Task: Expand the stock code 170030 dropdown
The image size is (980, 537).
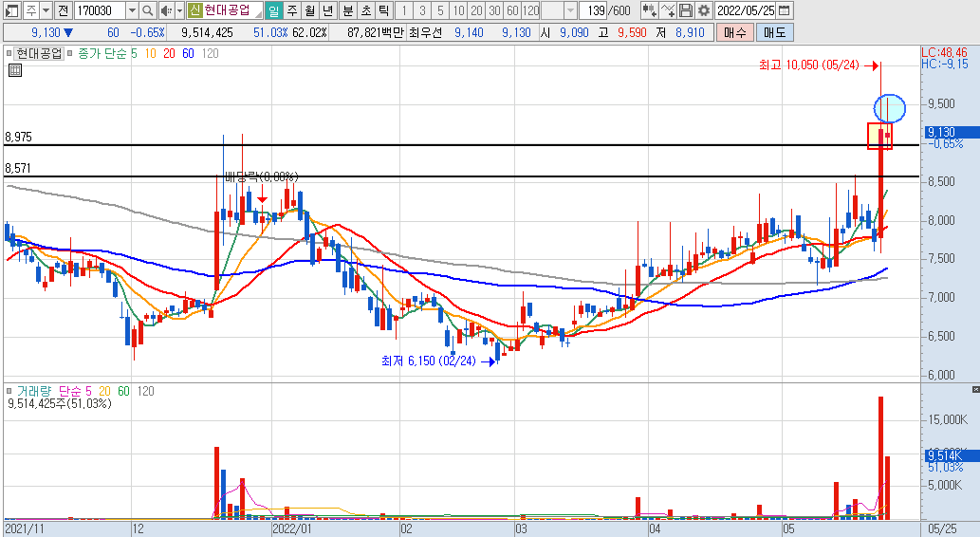Action: point(132,10)
